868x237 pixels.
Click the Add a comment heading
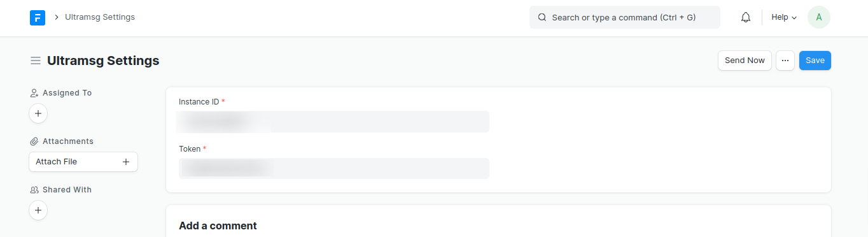point(218,226)
